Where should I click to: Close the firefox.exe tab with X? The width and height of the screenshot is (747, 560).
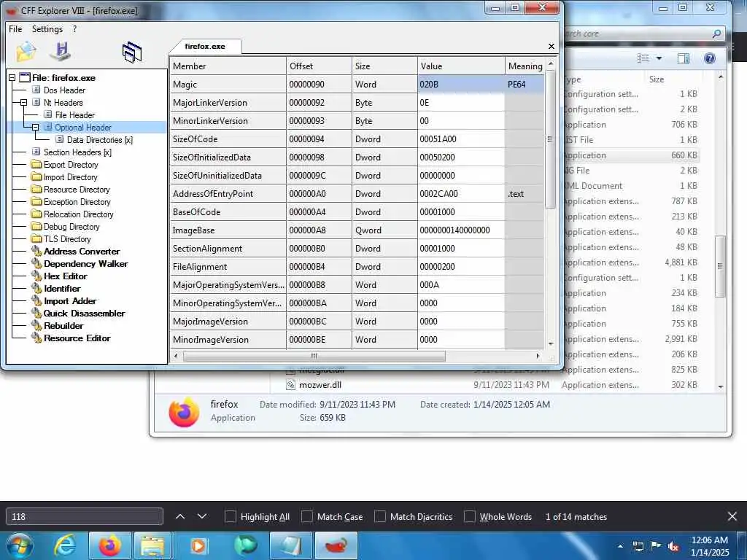(x=551, y=46)
